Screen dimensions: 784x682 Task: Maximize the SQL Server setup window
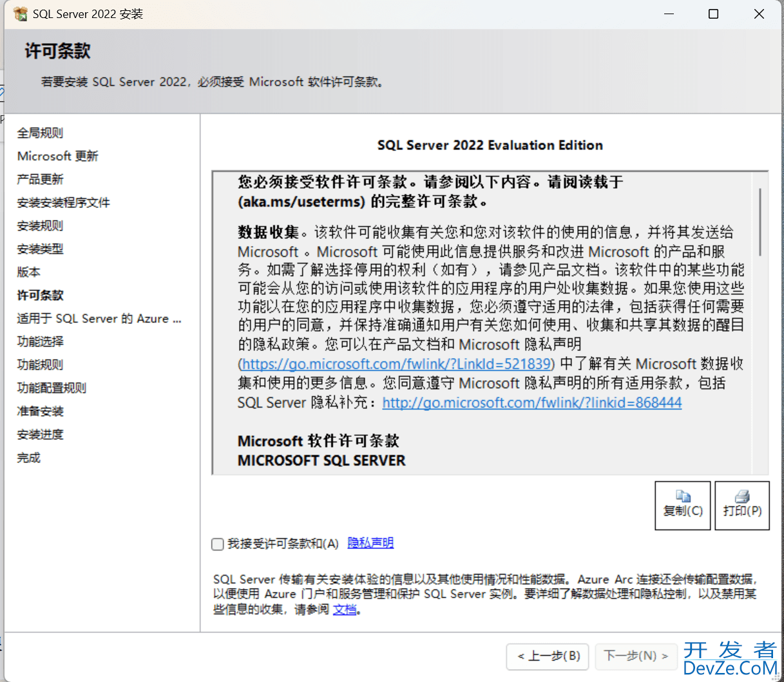coord(713,14)
